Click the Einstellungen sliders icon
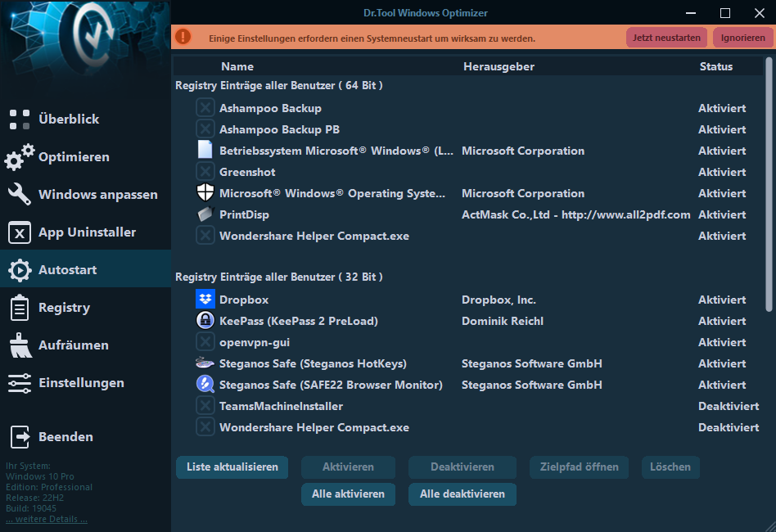776x532 pixels. 20,383
